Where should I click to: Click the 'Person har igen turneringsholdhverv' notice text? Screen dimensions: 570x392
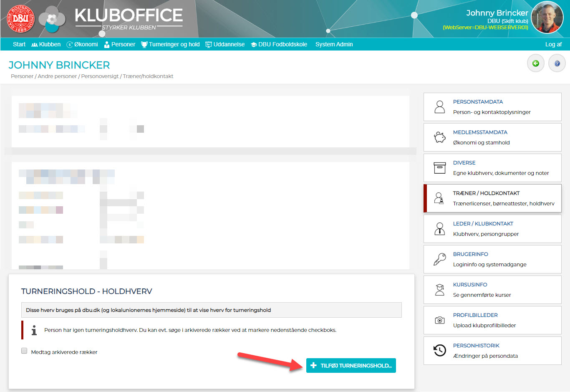click(x=190, y=330)
